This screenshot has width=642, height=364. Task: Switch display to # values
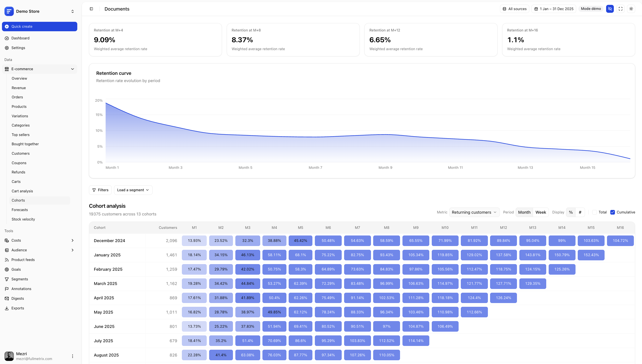[x=581, y=212]
